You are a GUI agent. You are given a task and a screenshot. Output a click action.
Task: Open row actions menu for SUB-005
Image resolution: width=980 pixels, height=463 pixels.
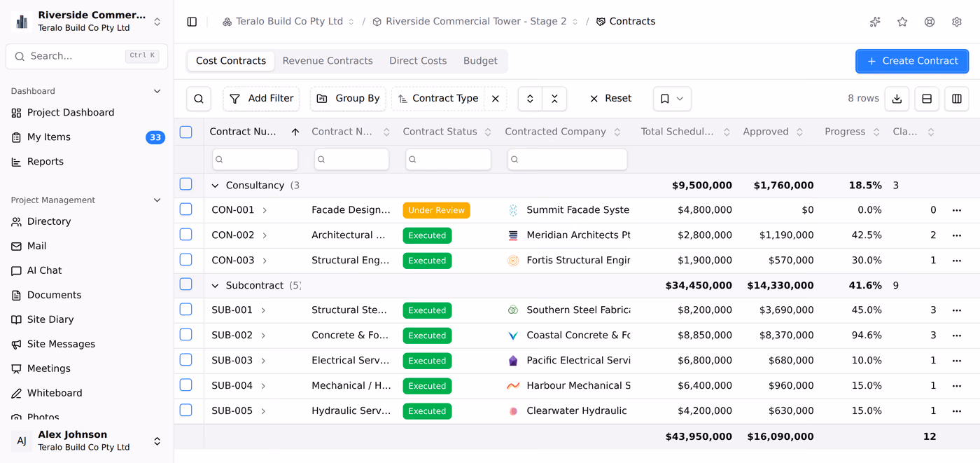tap(957, 411)
